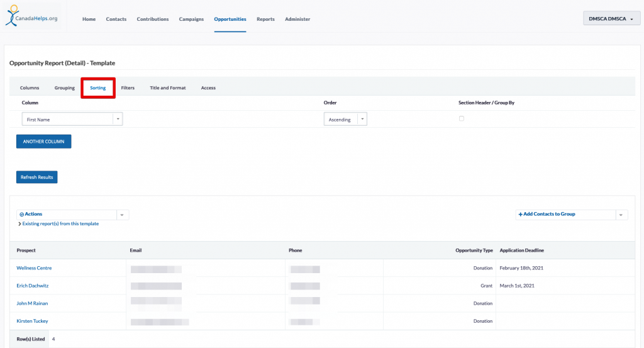Switch to the Title and Format tab

pyautogui.click(x=167, y=87)
